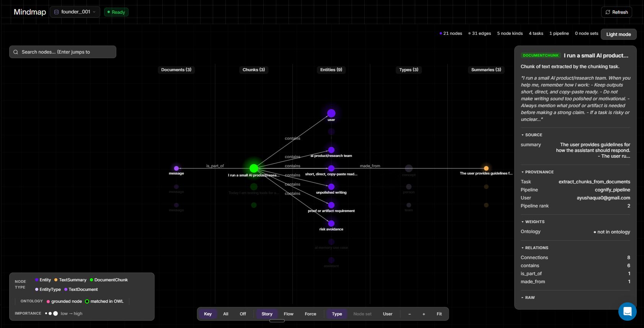Switch to Light mode
The width and height of the screenshot is (644, 328).
(618, 34)
